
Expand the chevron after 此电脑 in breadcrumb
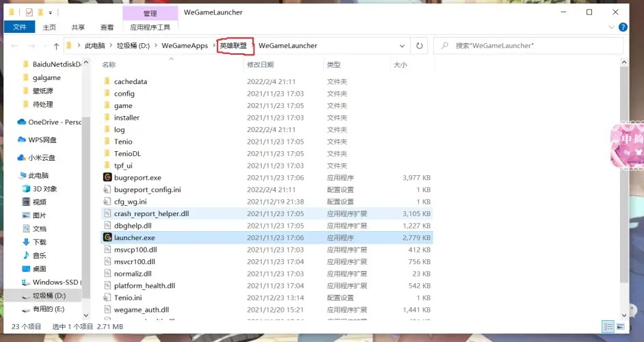coord(111,46)
